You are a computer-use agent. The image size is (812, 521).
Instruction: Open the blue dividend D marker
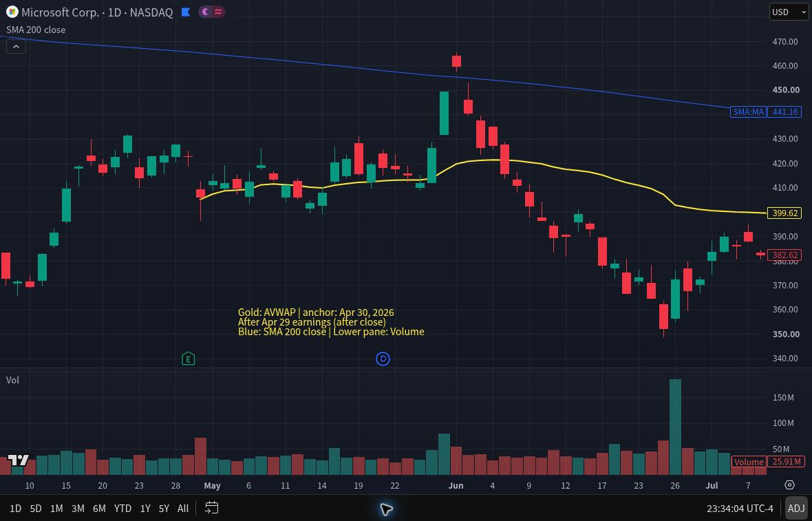(383, 359)
